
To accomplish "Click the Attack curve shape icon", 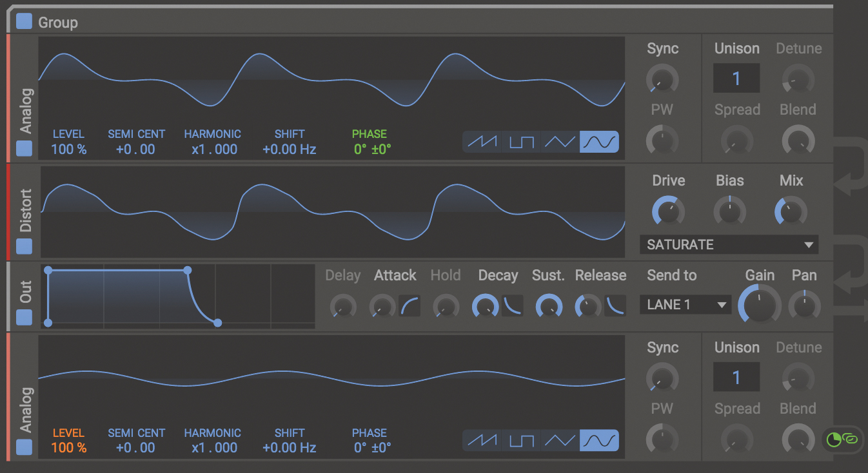I will [409, 305].
